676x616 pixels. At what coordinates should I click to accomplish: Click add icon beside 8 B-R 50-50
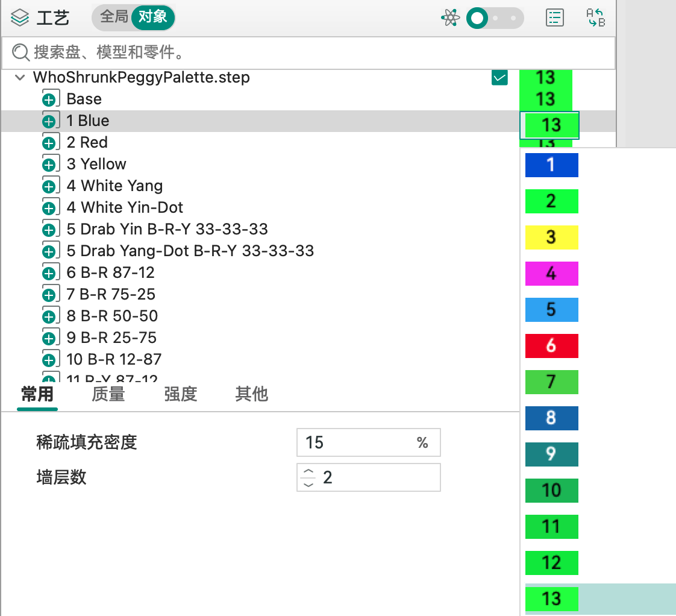pyautogui.click(x=50, y=316)
